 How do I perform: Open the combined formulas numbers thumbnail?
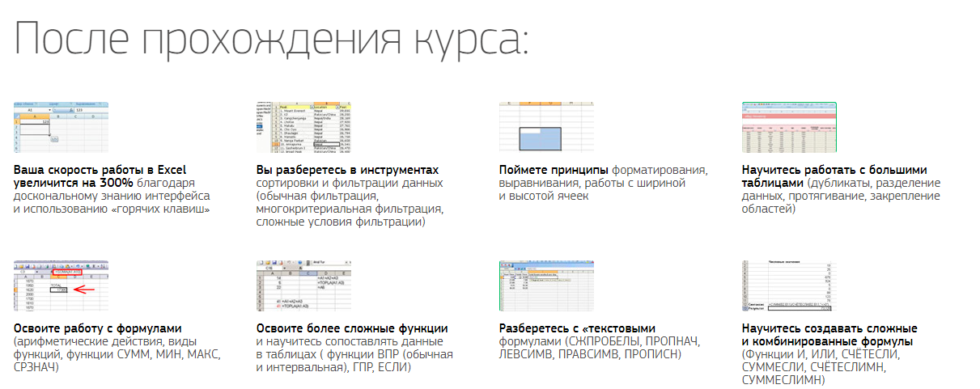click(789, 286)
